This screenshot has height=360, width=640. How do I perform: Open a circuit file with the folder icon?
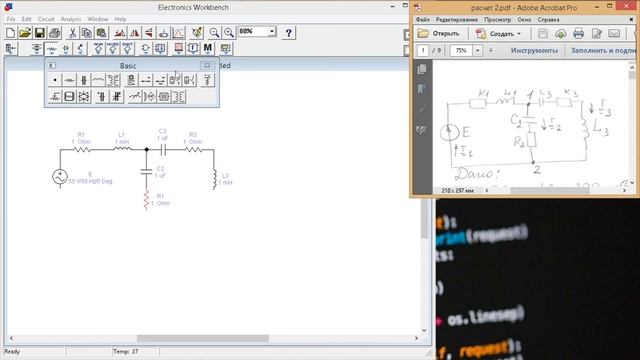(x=25, y=33)
